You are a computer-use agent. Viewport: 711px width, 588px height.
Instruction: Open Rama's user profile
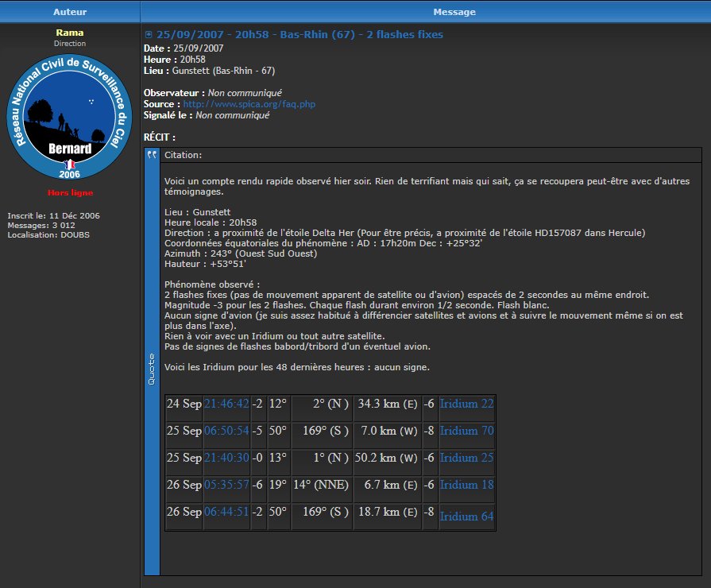tap(69, 33)
